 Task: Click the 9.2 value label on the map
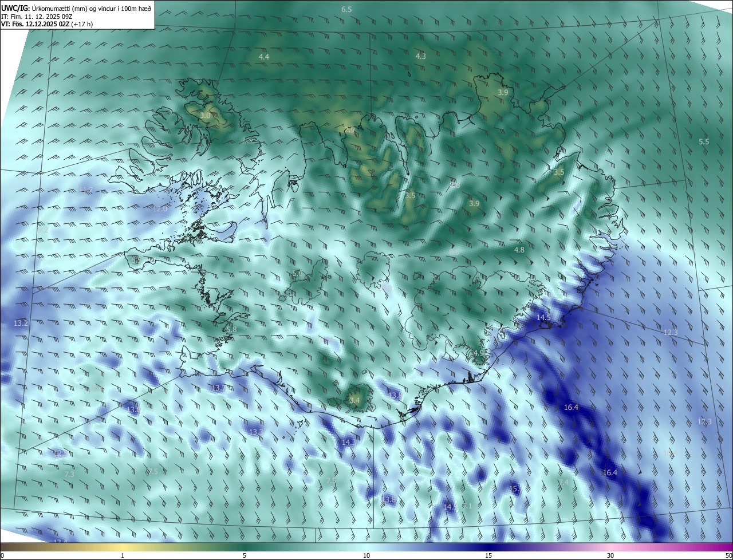tap(44, 230)
